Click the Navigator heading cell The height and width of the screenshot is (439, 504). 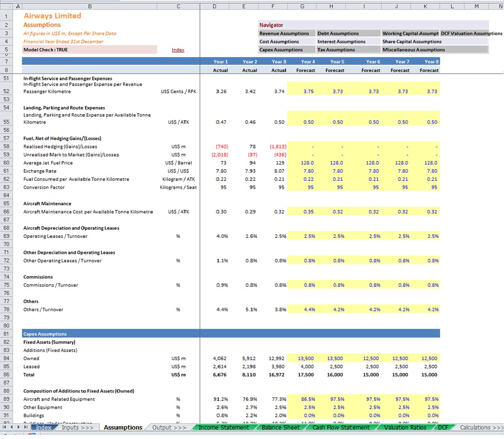point(373,25)
